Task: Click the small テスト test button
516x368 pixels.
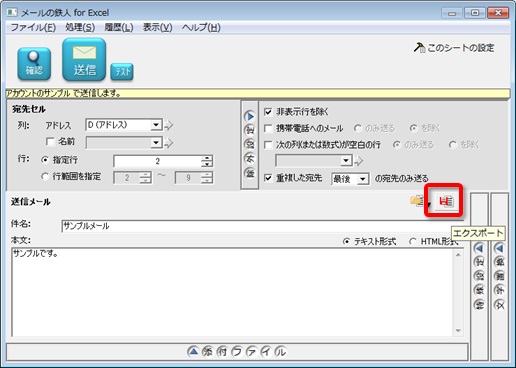Action: [x=122, y=71]
